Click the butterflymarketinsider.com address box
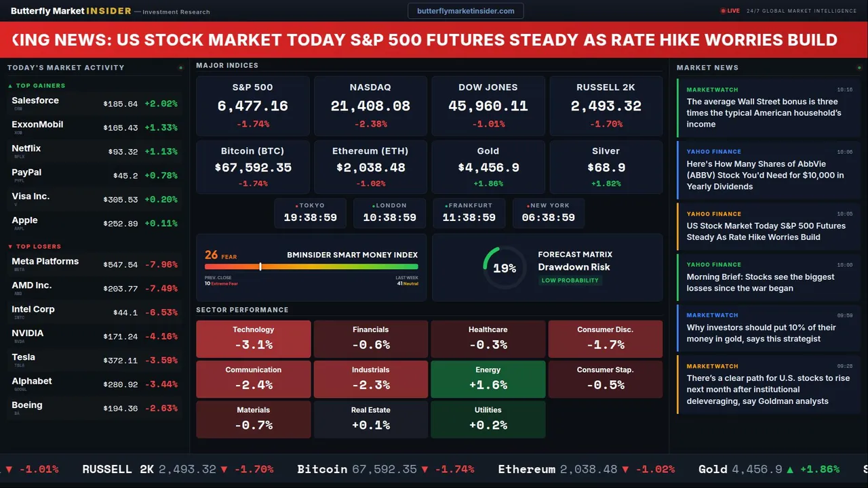This screenshot has width=868, height=488. tap(465, 11)
